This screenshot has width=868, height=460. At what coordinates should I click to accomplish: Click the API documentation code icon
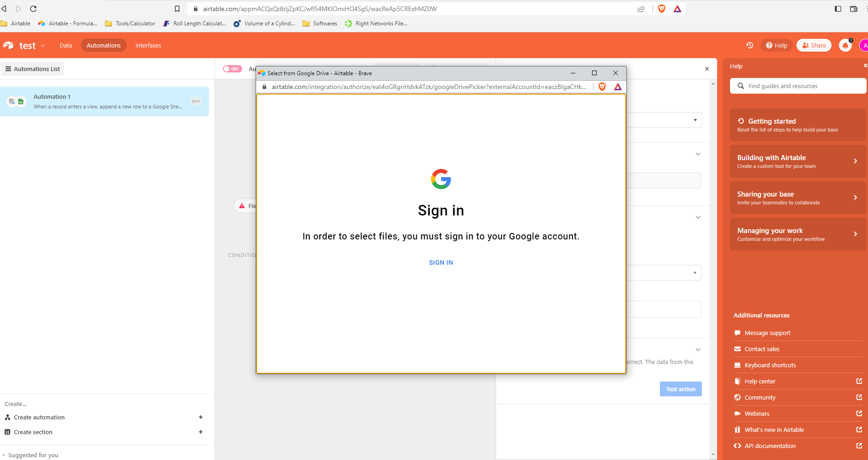click(x=737, y=446)
